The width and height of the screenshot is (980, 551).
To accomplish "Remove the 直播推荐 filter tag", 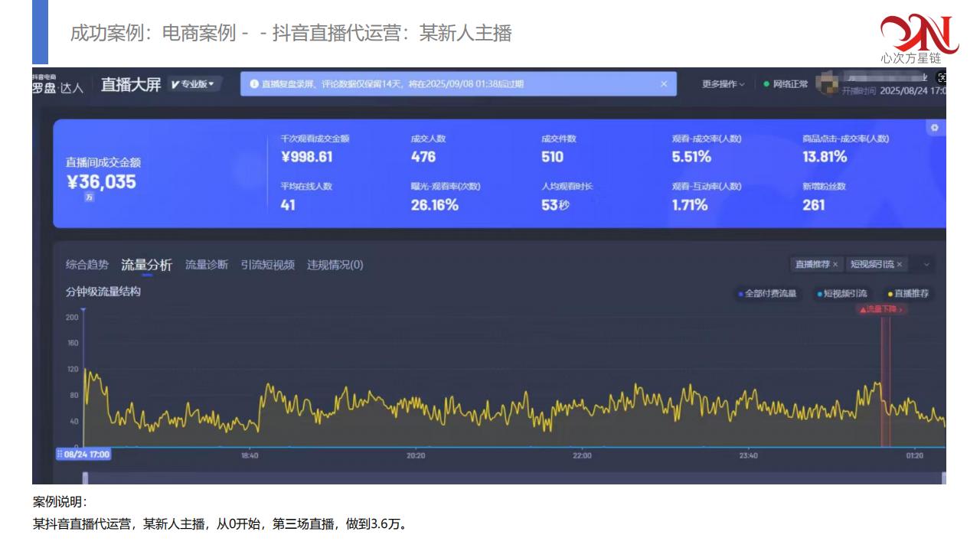I will pos(835,264).
